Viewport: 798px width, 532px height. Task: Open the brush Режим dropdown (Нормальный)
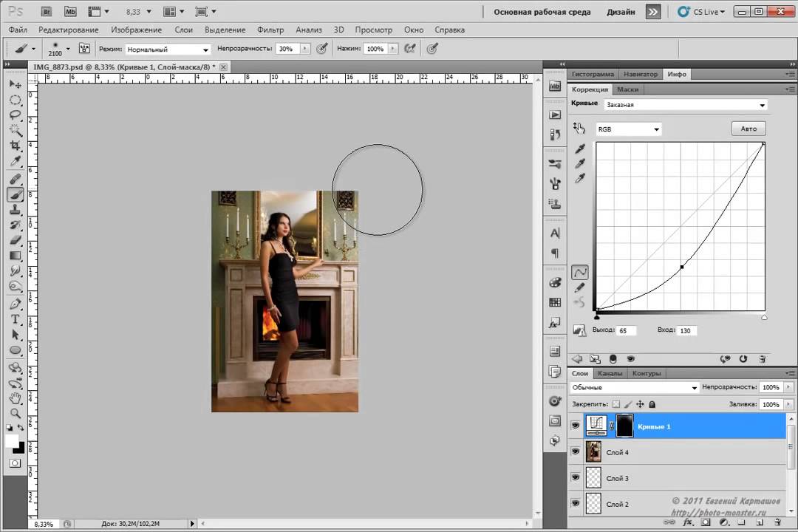point(168,49)
